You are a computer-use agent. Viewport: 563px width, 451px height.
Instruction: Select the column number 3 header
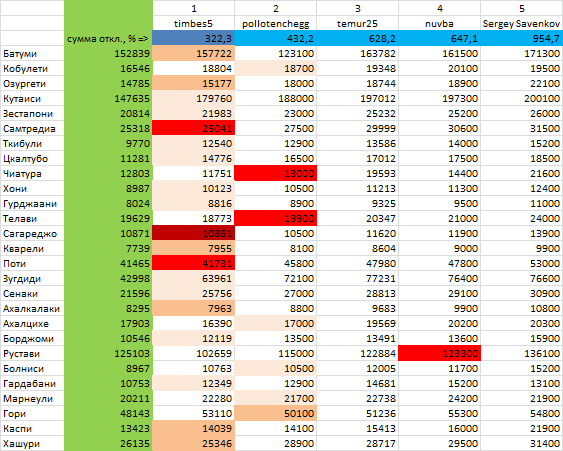[x=357, y=8]
